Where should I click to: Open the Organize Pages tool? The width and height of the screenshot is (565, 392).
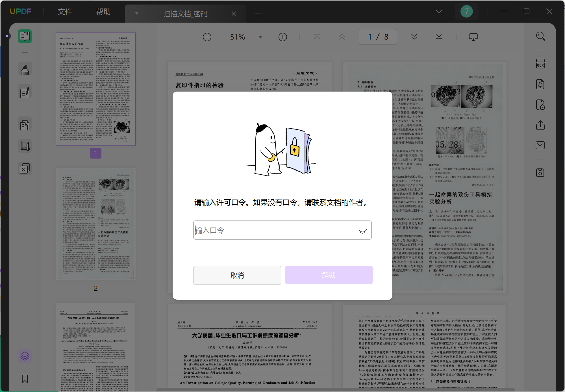(25, 125)
